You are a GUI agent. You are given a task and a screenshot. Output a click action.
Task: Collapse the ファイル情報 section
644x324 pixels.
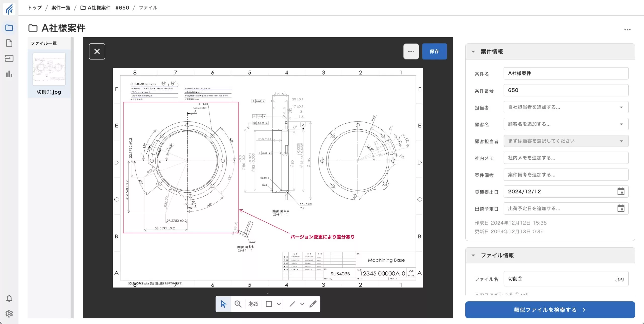[473, 255]
